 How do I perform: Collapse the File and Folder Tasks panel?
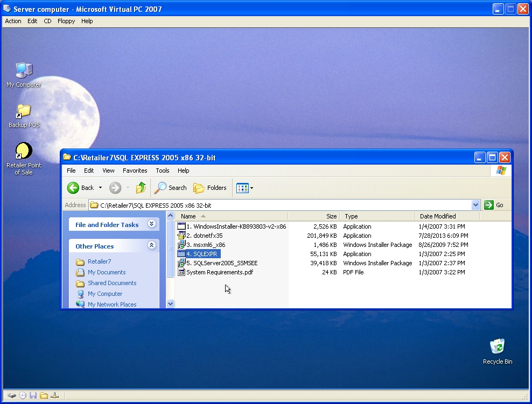(152, 224)
